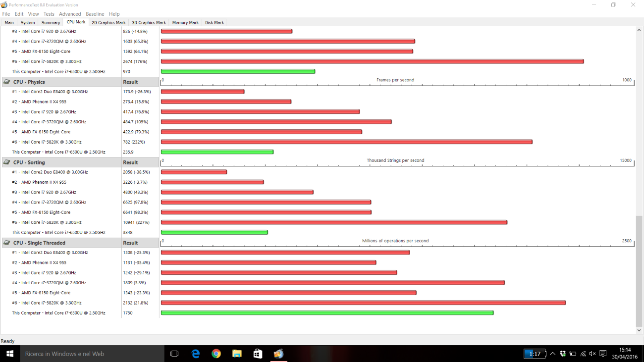Click the CPU - Sorting section header
The height and width of the screenshot is (362, 644).
[61, 162]
